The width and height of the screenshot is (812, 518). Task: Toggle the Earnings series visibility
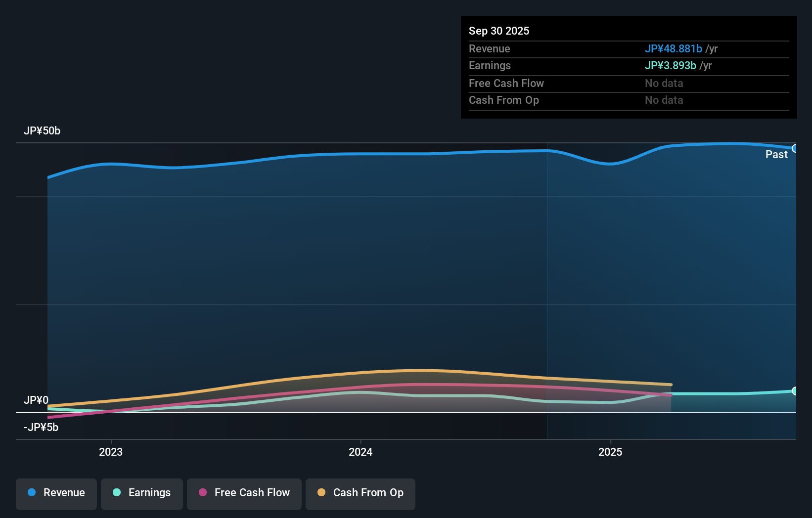tap(141, 493)
